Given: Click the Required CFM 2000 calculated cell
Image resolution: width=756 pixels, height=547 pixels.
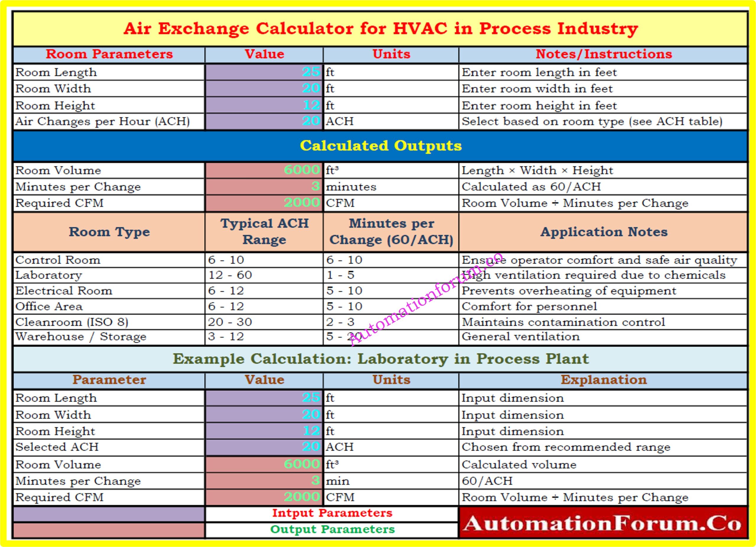Looking at the screenshot, I should point(264,203).
